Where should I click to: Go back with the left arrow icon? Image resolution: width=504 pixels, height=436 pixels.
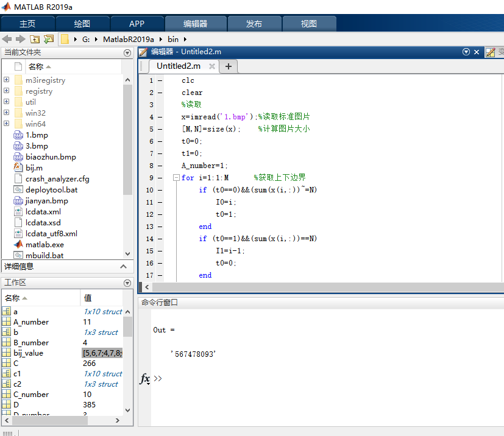click(x=7, y=39)
